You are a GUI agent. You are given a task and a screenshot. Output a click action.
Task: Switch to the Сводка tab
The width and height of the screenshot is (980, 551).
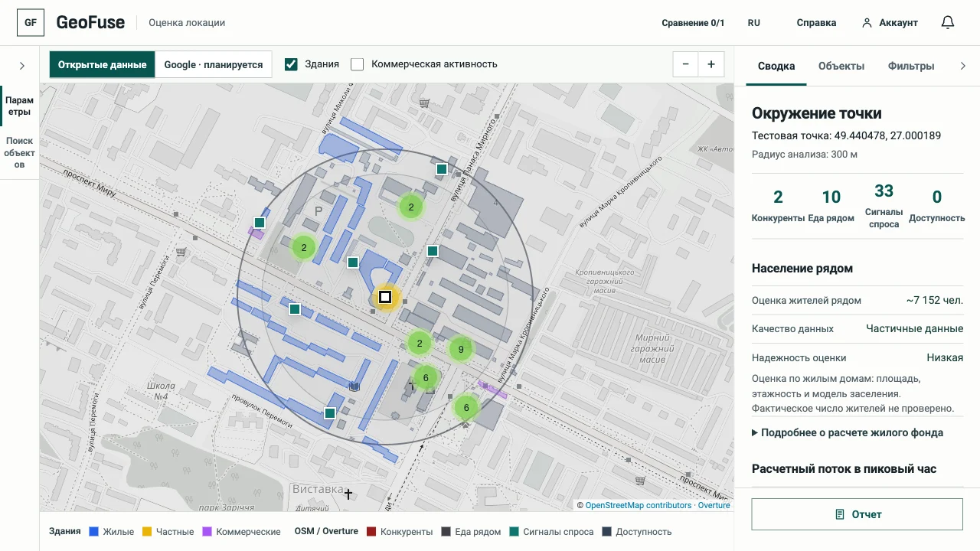776,66
